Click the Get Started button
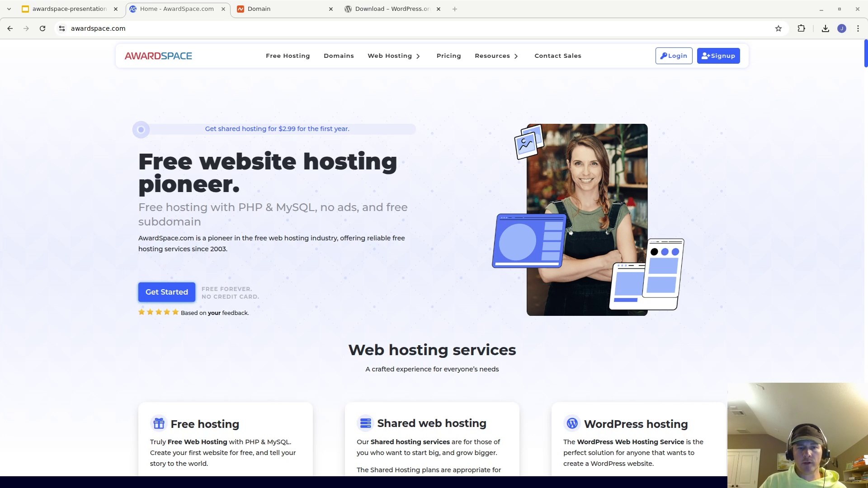Screen dimensions: 868x488 tap(166, 292)
